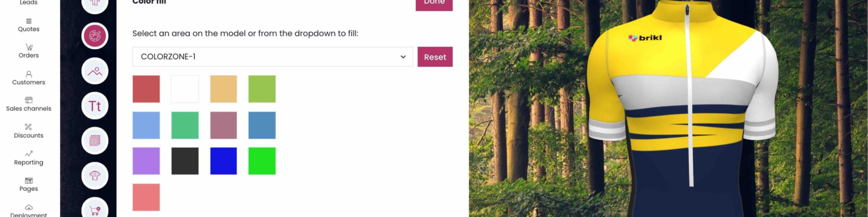
Task: Expand the colorzone dropdown chevron
Action: point(403,57)
